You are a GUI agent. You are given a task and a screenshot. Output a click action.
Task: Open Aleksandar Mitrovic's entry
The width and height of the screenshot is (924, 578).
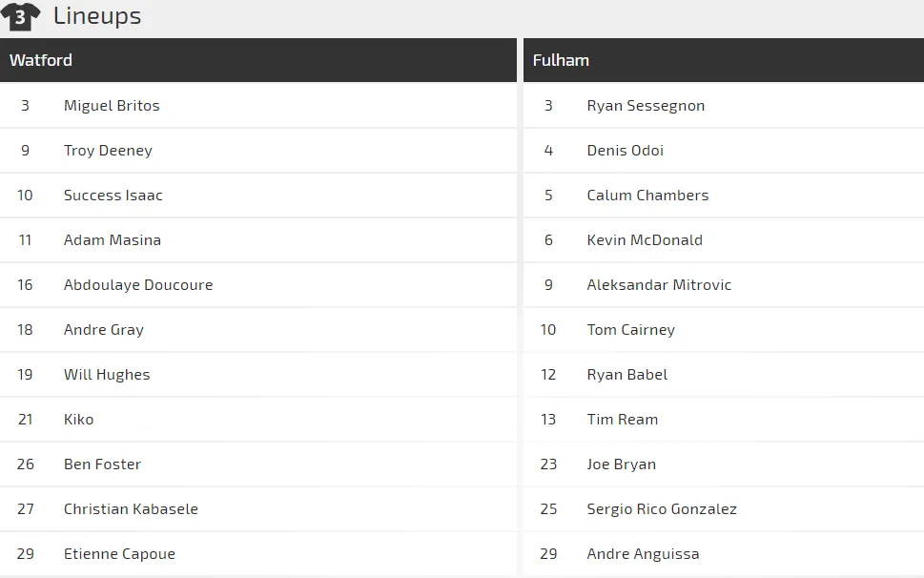pos(659,285)
